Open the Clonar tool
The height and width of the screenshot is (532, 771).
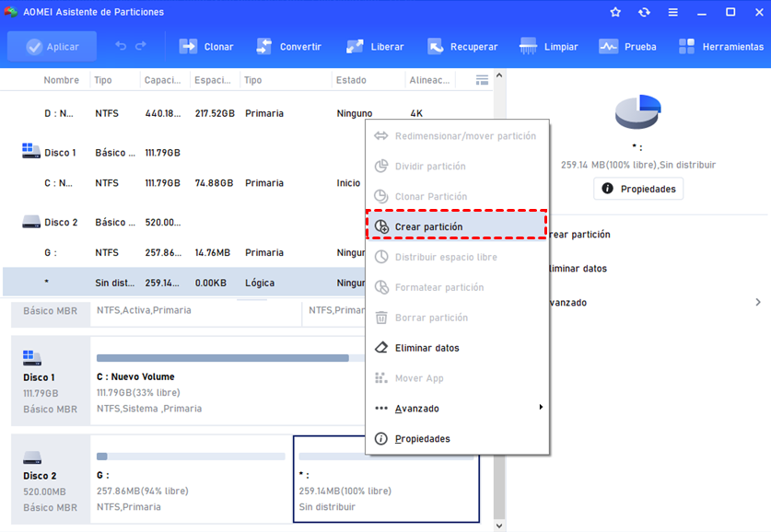[206, 47]
